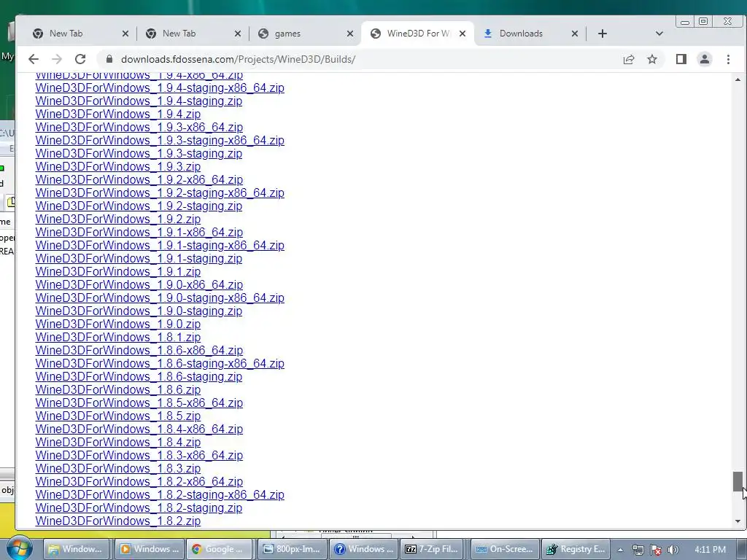Open WineD3DForWindows_1.9.4-staging-x86_64.zip link
The height and width of the screenshot is (560, 747).
[160, 88]
